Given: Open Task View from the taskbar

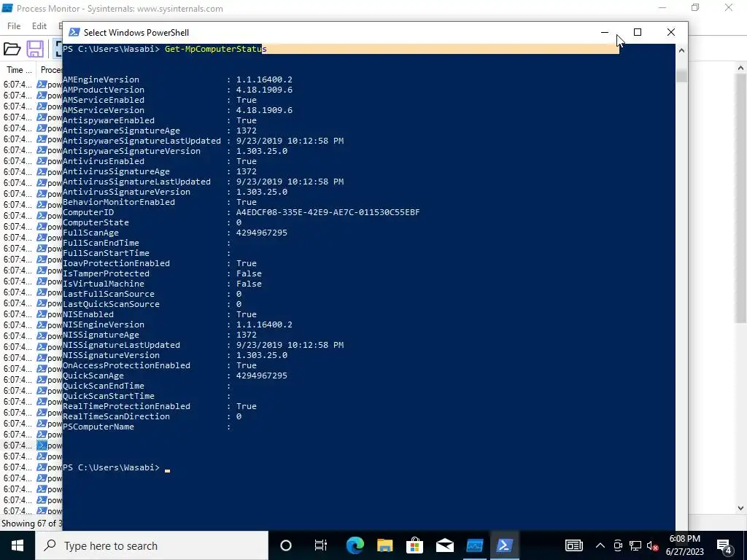Looking at the screenshot, I should (x=321, y=545).
